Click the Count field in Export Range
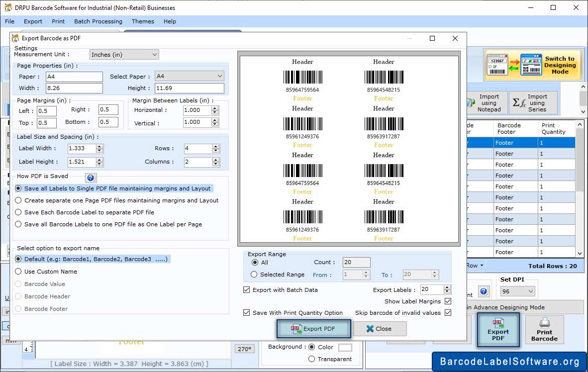This screenshot has height=372, width=588. (x=356, y=262)
